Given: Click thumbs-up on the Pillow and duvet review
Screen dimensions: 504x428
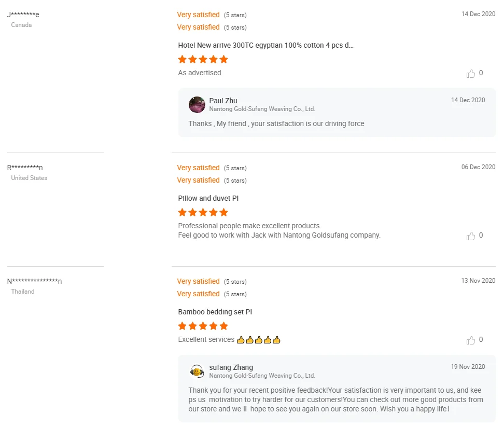Looking at the screenshot, I should click(x=471, y=236).
